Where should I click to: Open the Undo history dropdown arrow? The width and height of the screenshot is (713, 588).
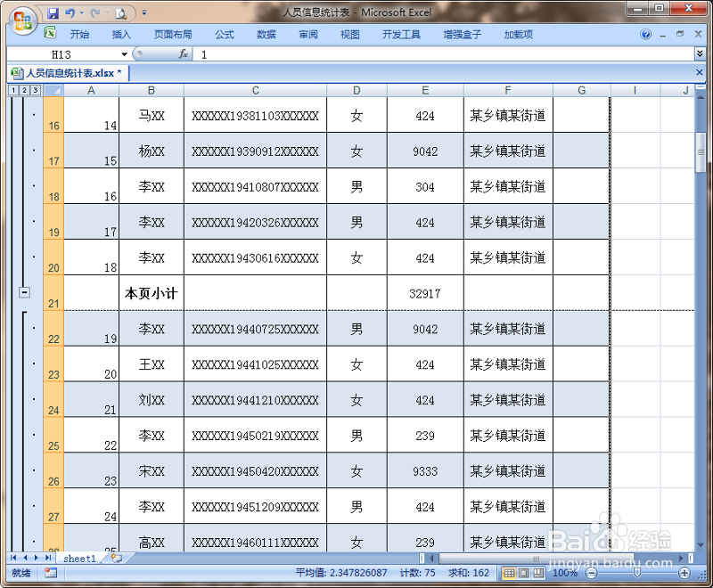[82, 13]
